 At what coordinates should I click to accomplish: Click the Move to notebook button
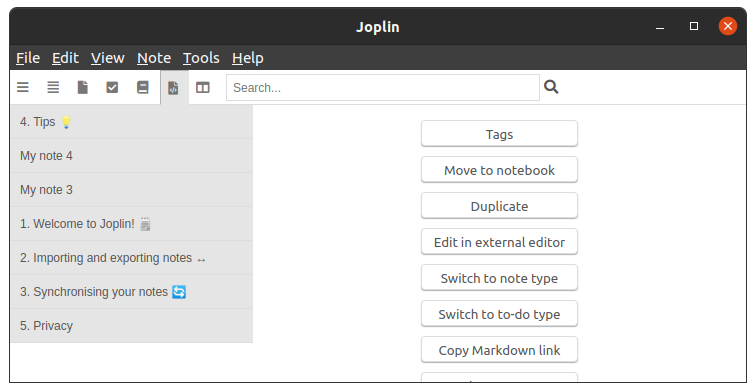499,170
